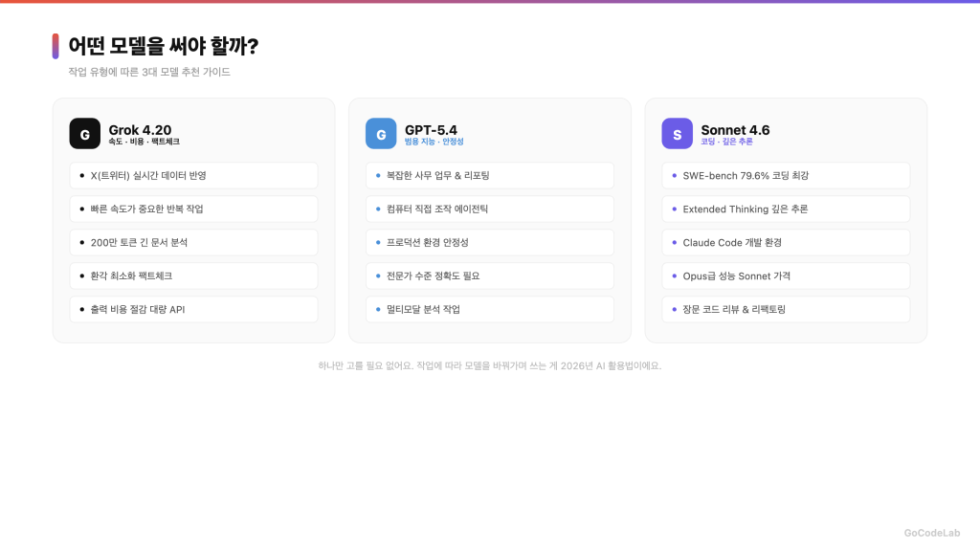Click the '200만 토큰 긴 문서 분석' row
This screenshot has width=980, height=551.
click(x=193, y=243)
